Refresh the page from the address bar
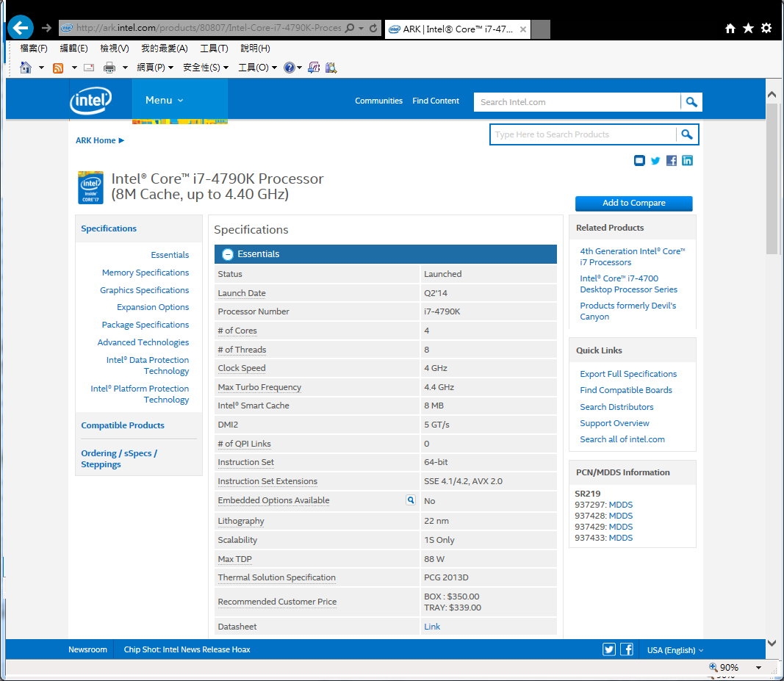The image size is (784, 681). 373,28
